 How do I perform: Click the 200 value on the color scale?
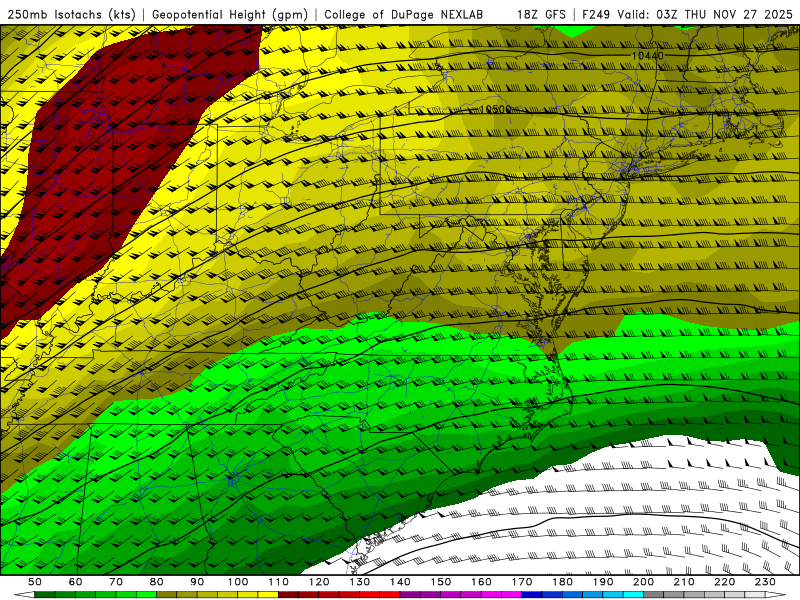click(643, 582)
